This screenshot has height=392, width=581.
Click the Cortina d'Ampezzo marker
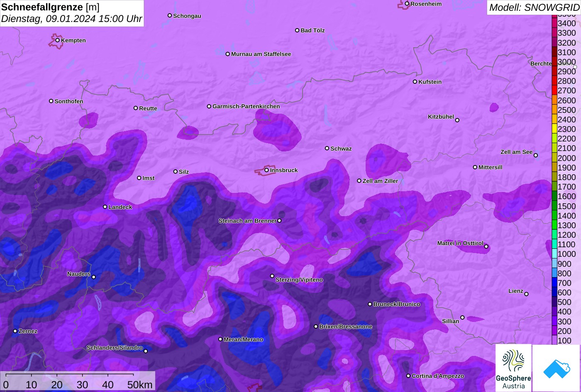point(408,376)
